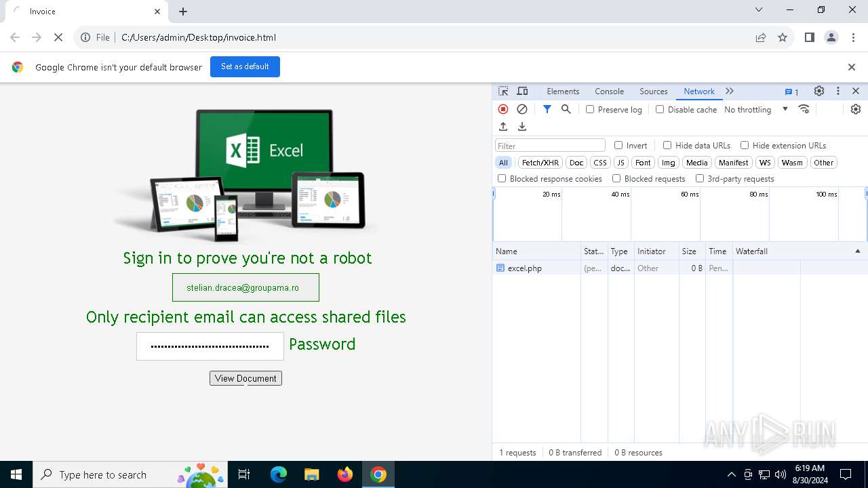Stop recording the network log
The width and height of the screenshot is (868, 488).
pos(503,109)
